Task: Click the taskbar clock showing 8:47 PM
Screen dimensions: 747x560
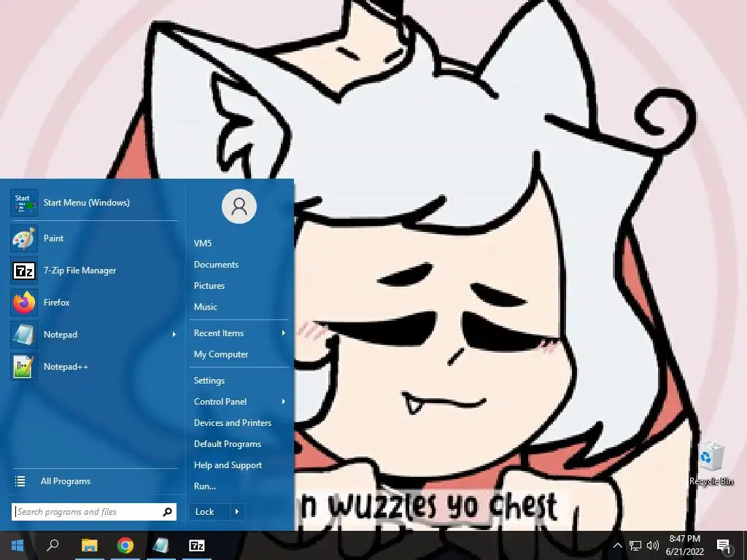Action: click(684, 545)
